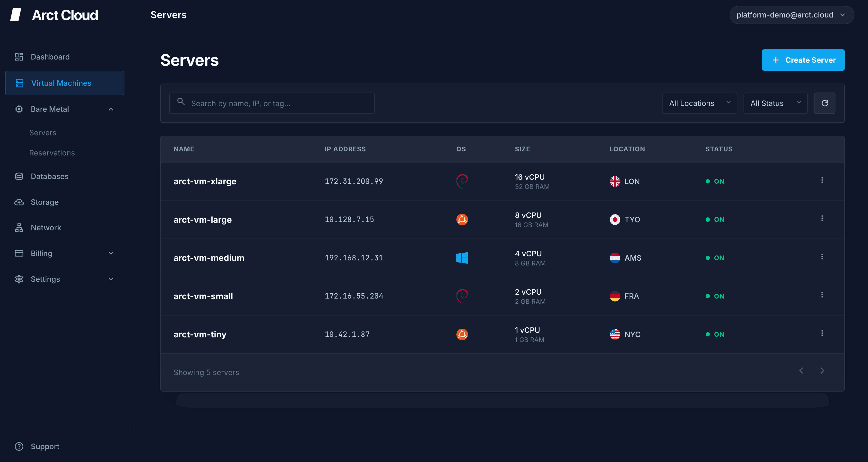Viewport: 868px width, 462px height.
Task: Open the Dashboard sidebar icon
Action: pyautogui.click(x=19, y=57)
